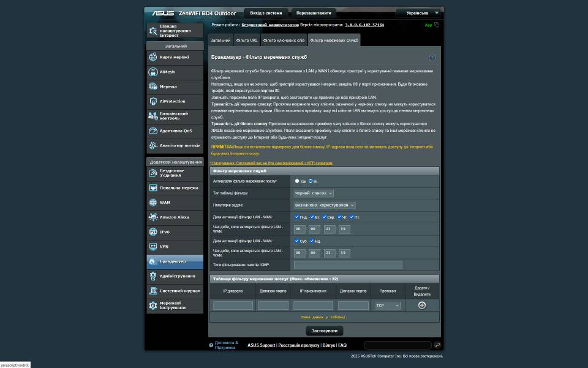
Task: Open Amazon Alexa settings in sidebar
Action: pos(175,217)
